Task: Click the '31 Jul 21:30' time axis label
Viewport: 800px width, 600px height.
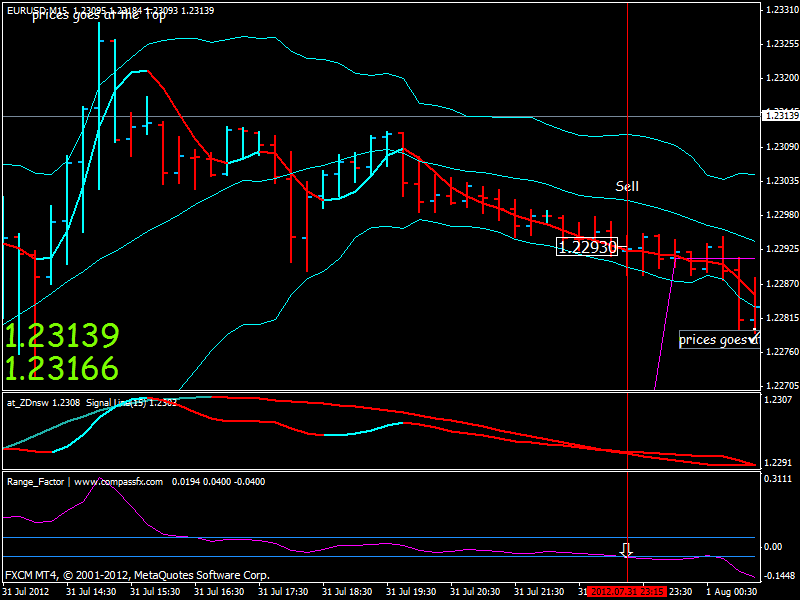Action: click(539, 592)
